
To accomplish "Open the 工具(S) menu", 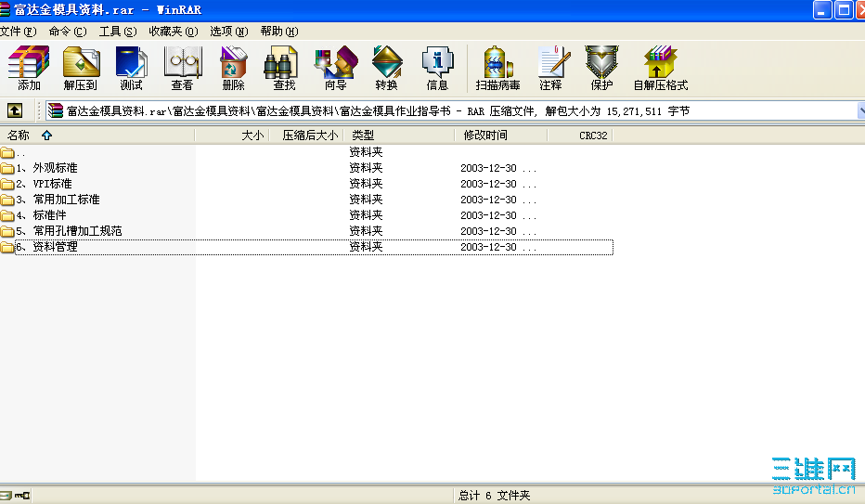I will [118, 32].
